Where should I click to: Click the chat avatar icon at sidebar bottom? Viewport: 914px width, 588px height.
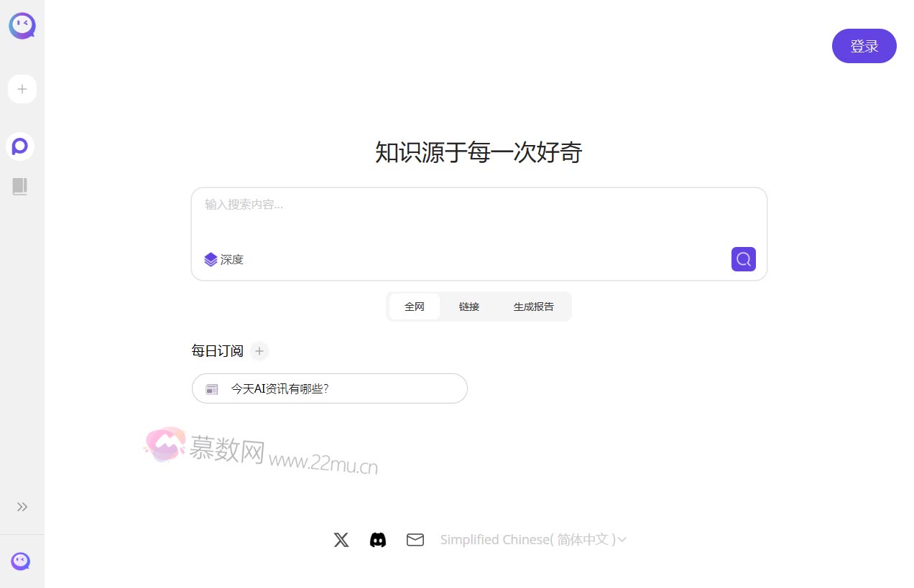pyautogui.click(x=21, y=561)
